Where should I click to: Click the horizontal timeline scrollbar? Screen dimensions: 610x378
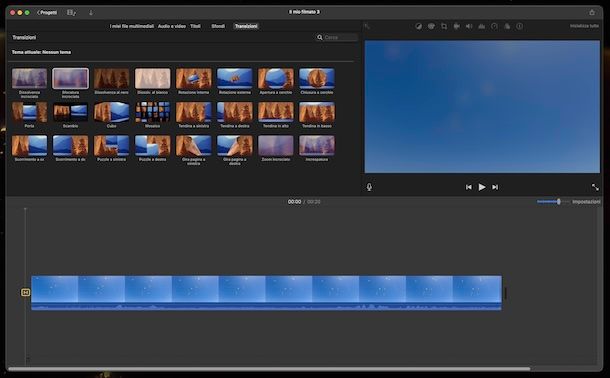tap(269, 369)
